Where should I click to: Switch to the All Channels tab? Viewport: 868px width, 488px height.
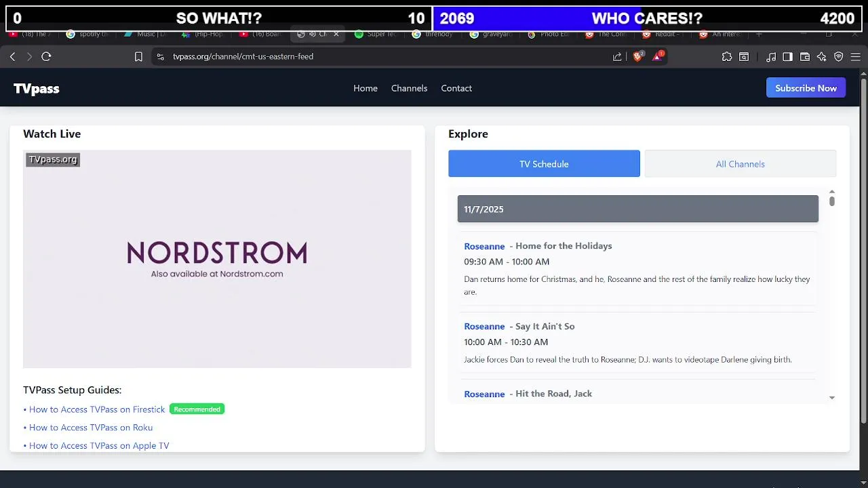pos(740,164)
